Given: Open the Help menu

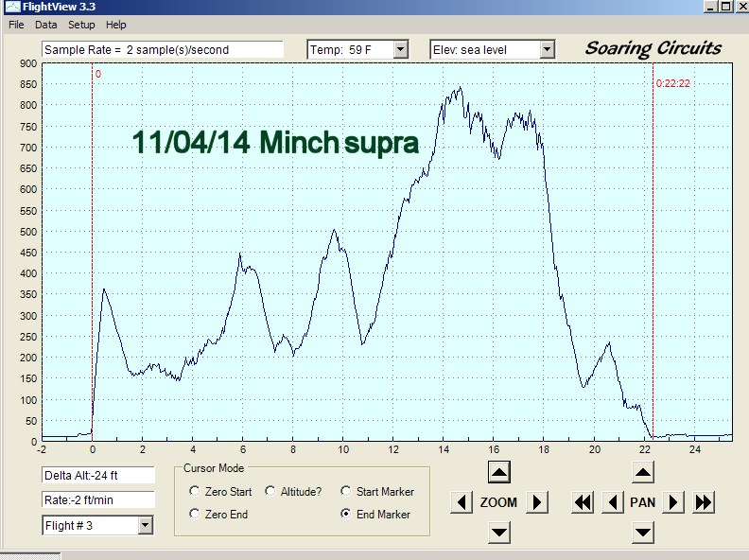Looking at the screenshot, I should point(116,25).
